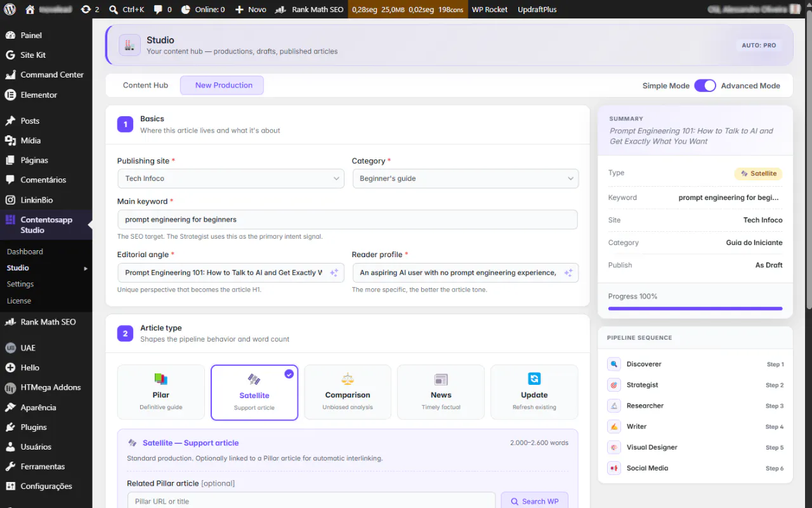Click the Studio header logo icon
The width and height of the screenshot is (812, 508).
pyautogui.click(x=129, y=45)
